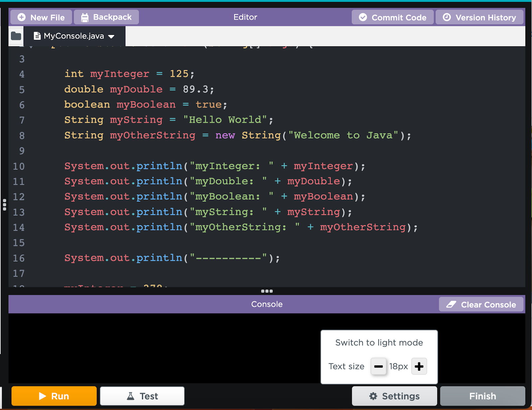Increase text size with plus button
The image size is (532, 410).
pyautogui.click(x=419, y=366)
